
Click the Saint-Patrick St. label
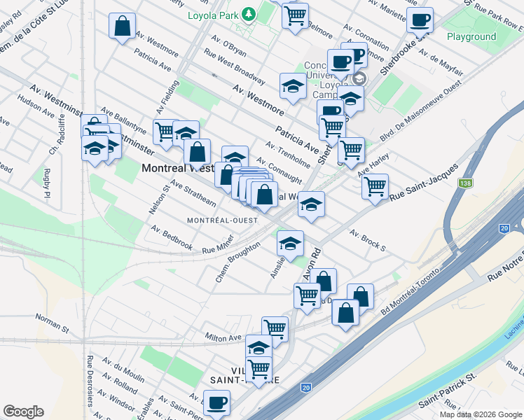(x=448, y=391)
